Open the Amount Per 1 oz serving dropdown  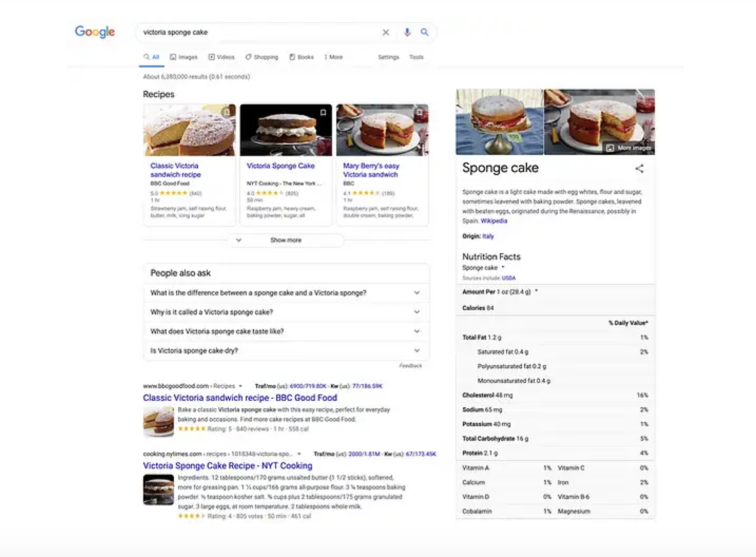536,291
